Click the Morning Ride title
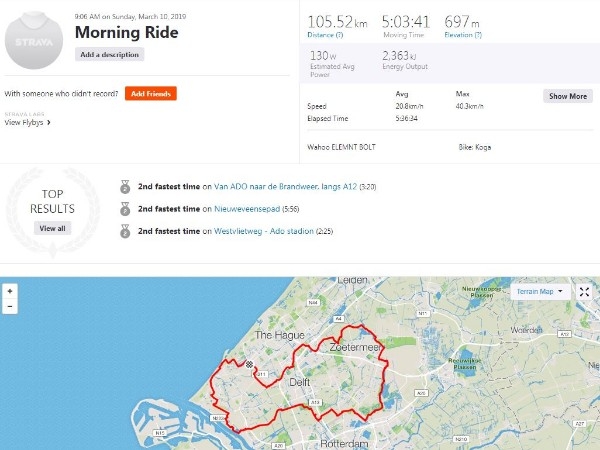Screen dimensions: 600x450 pyautogui.click(x=127, y=32)
